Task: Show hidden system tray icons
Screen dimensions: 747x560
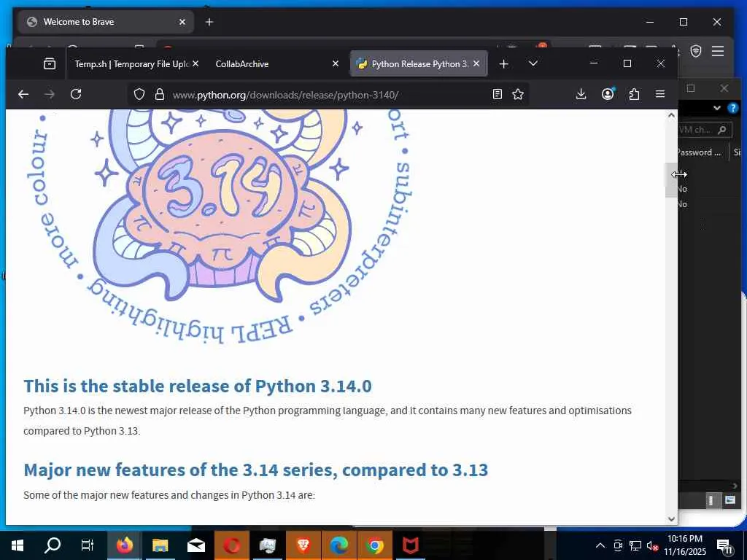Action: 600,545
